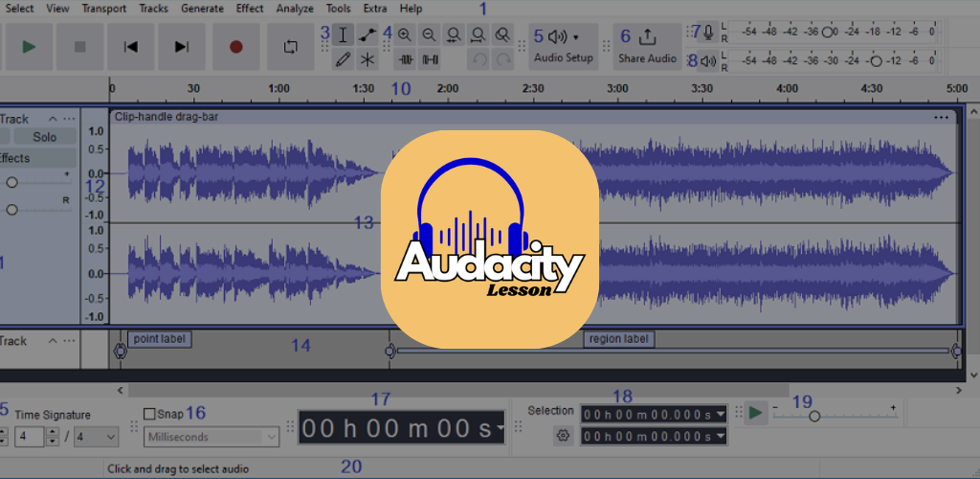Screen dimensions: 980x479
Task: Enable the Snap checkbox
Action: pos(149,414)
